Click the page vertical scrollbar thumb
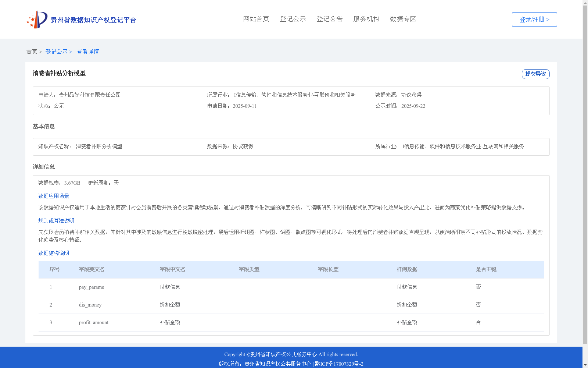588x368 pixels. pos(585,175)
